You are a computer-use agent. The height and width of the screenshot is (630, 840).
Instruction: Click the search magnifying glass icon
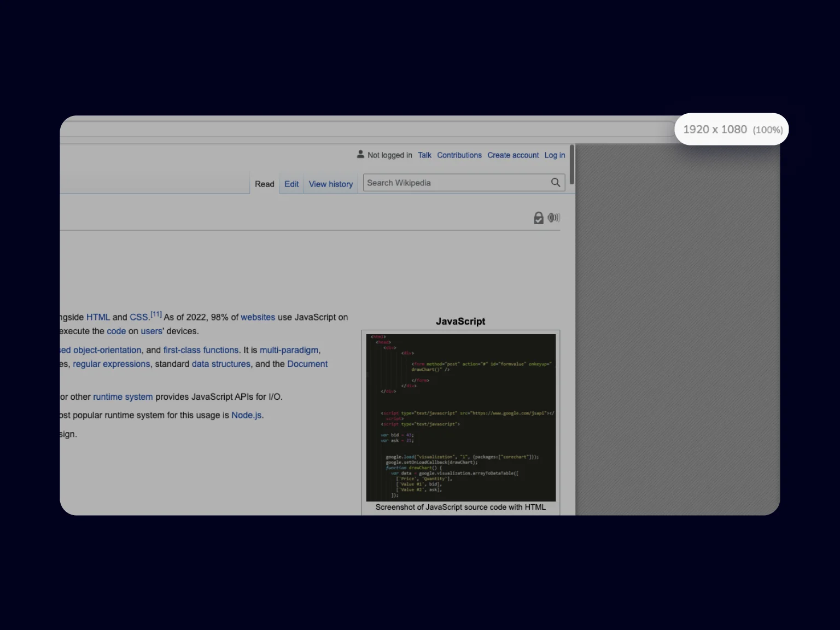point(556,182)
